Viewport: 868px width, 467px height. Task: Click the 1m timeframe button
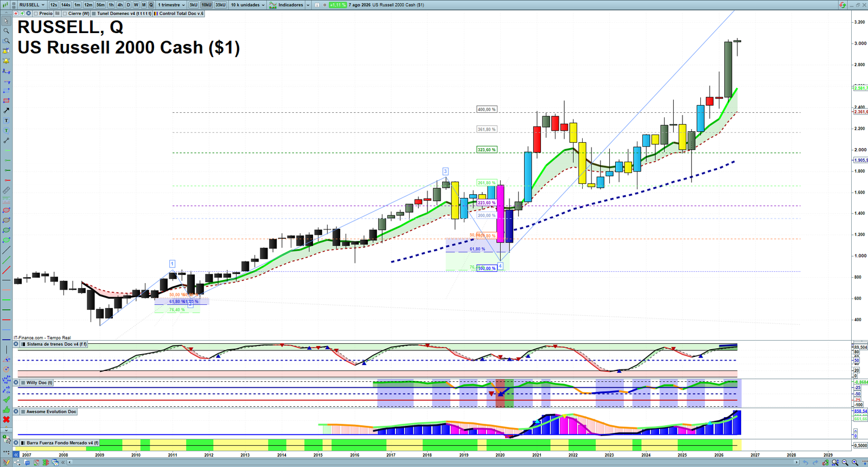tap(78, 5)
